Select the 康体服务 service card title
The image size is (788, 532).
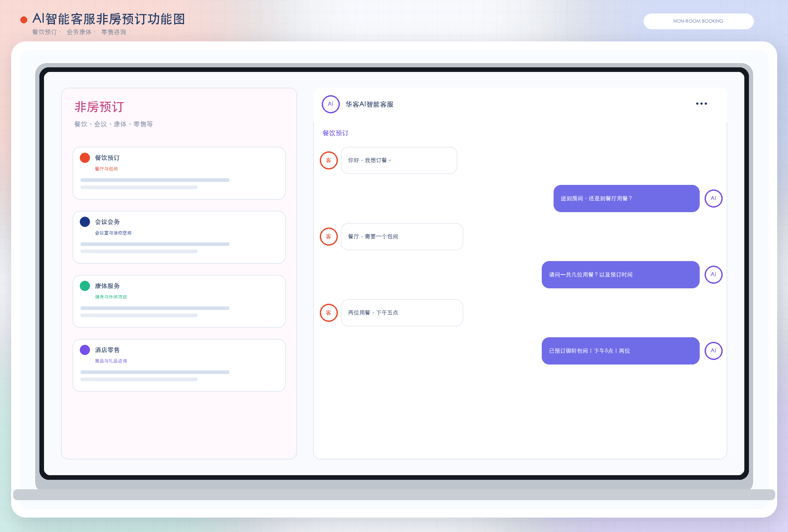coord(107,286)
